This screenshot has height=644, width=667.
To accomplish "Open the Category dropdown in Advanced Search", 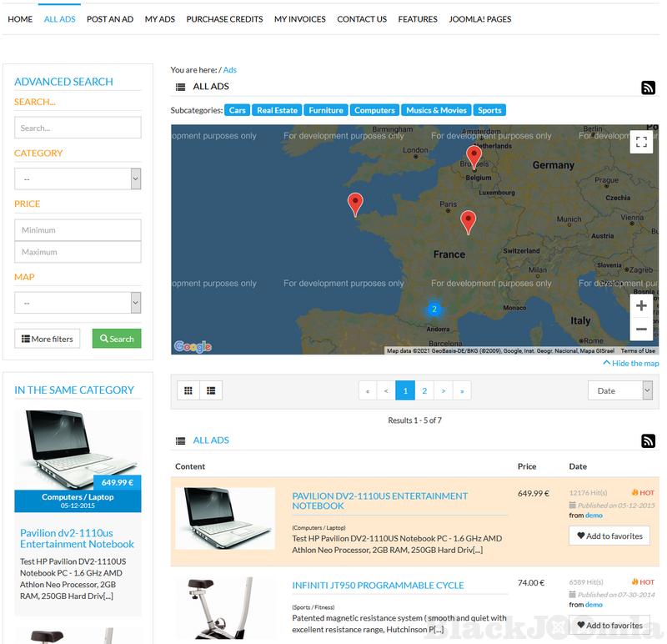I will coord(78,179).
